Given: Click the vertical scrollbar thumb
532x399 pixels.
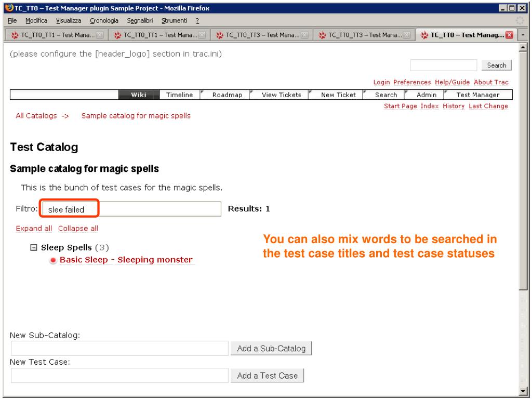Looking at the screenshot, I should point(523,170).
